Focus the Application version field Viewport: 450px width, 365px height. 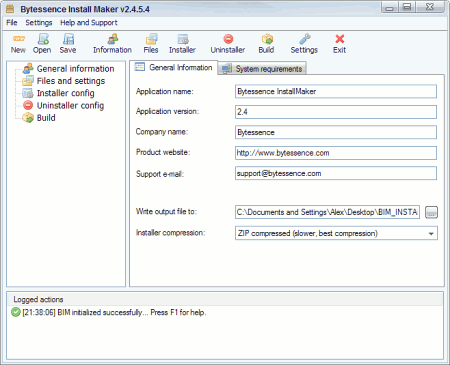pyautogui.click(x=336, y=112)
